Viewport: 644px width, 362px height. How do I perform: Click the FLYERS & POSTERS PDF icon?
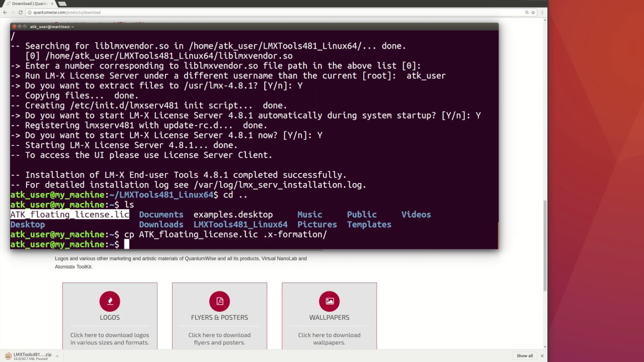pos(219,301)
